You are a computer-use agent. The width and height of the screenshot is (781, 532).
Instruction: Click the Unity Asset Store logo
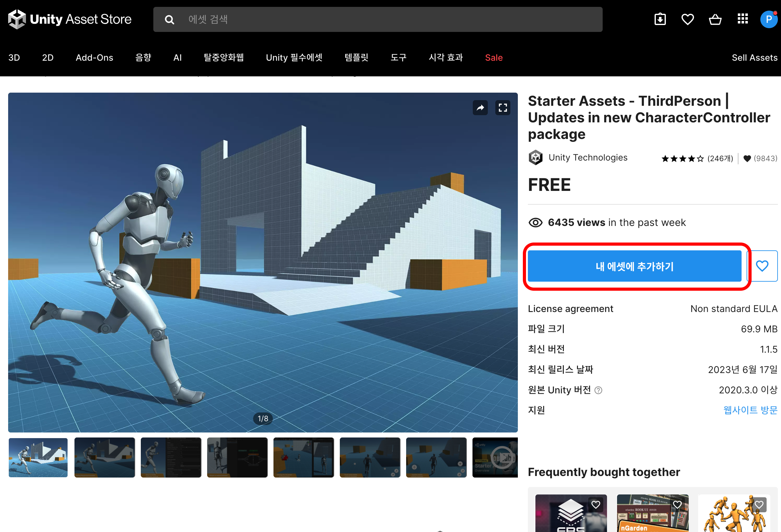pyautogui.click(x=70, y=19)
